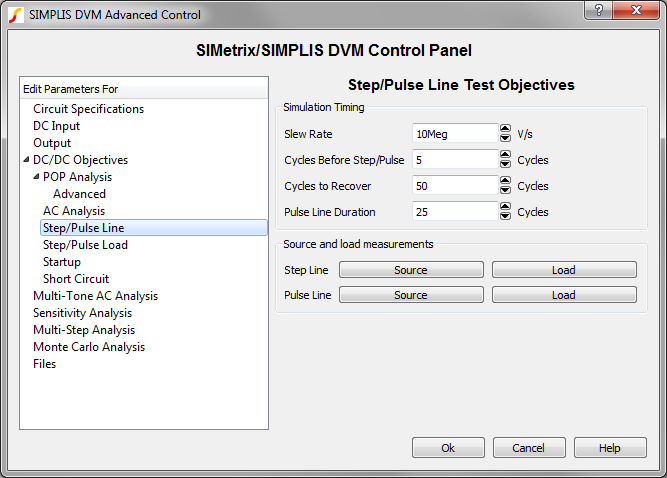Click the SIMPLIS app icon in title bar

click(15, 14)
